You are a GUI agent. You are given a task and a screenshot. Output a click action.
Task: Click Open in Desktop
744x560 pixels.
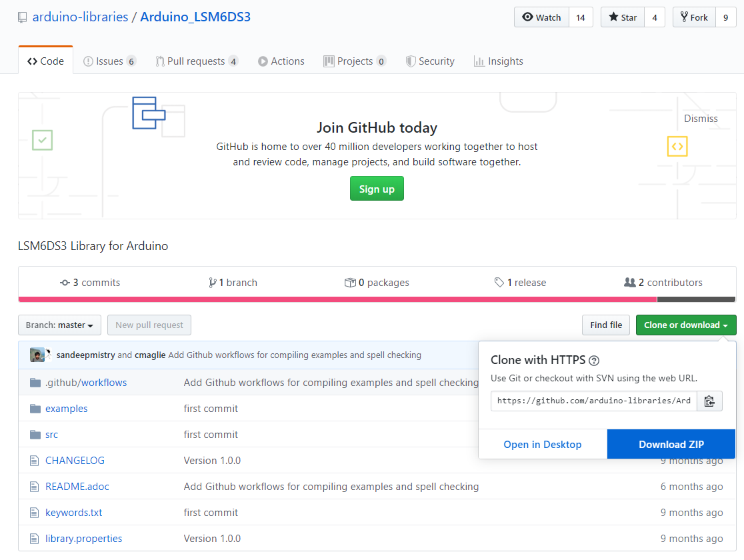click(x=543, y=444)
